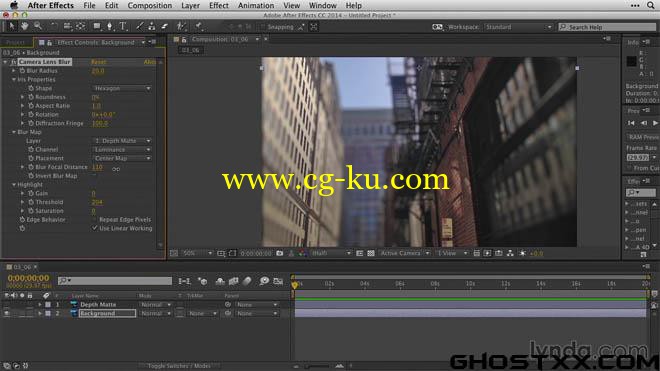The image size is (660, 371).
Task: Open the Placement Center Map dropdown
Action: pyautogui.click(x=122, y=158)
